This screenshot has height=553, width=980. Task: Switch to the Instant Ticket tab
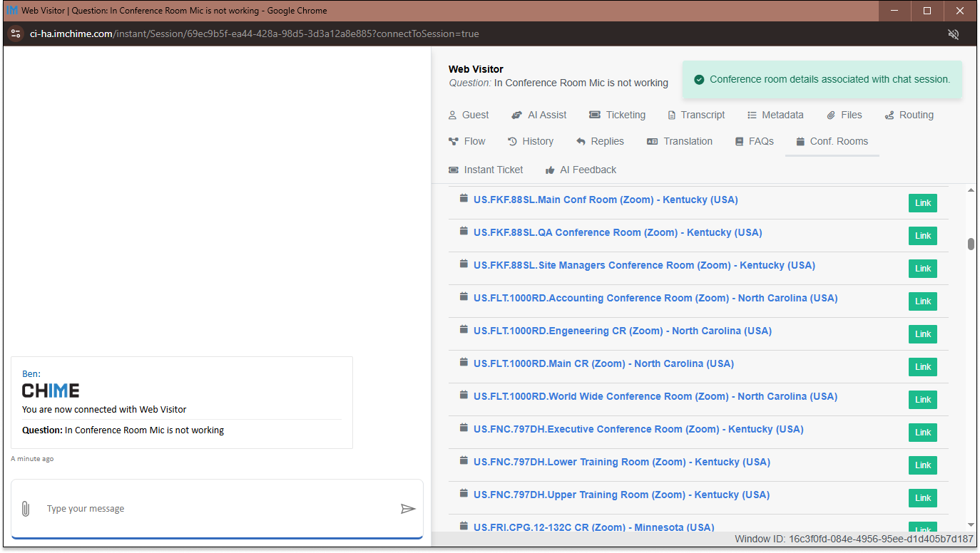click(486, 170)
